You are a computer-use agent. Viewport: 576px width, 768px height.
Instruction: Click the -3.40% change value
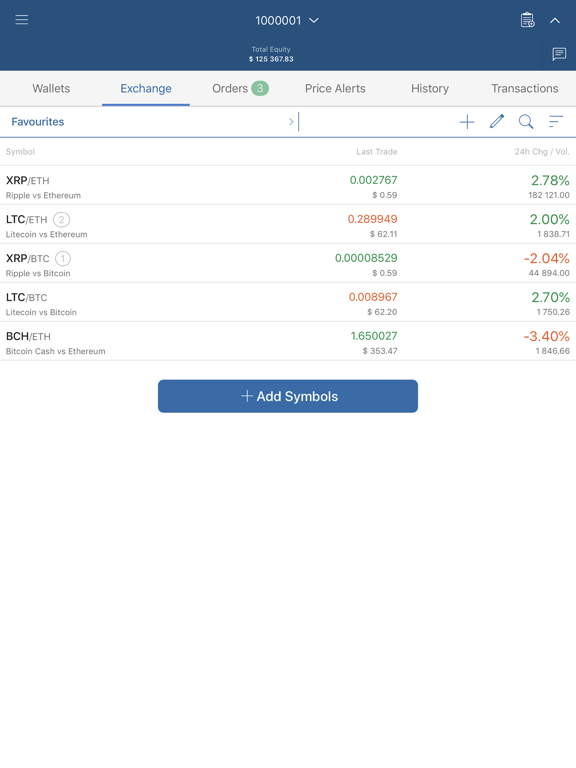point(547,336)
